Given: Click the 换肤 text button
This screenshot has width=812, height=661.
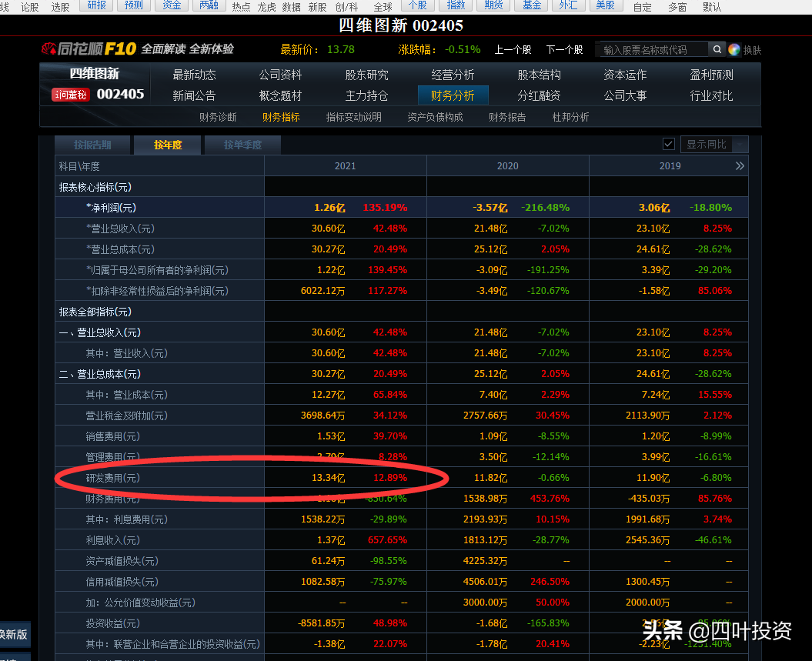Looking at the screenshot, I should (753, 50).
